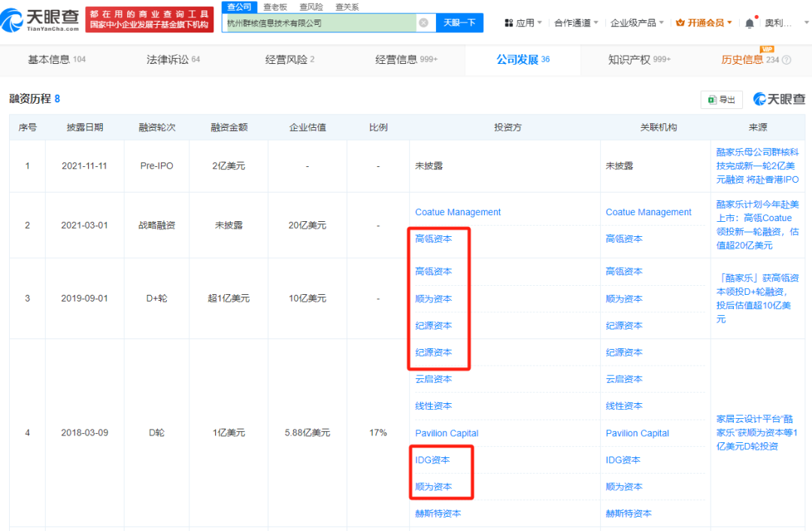Open the 开通会员 membership dropdown
812x531 pixels.
704,23
